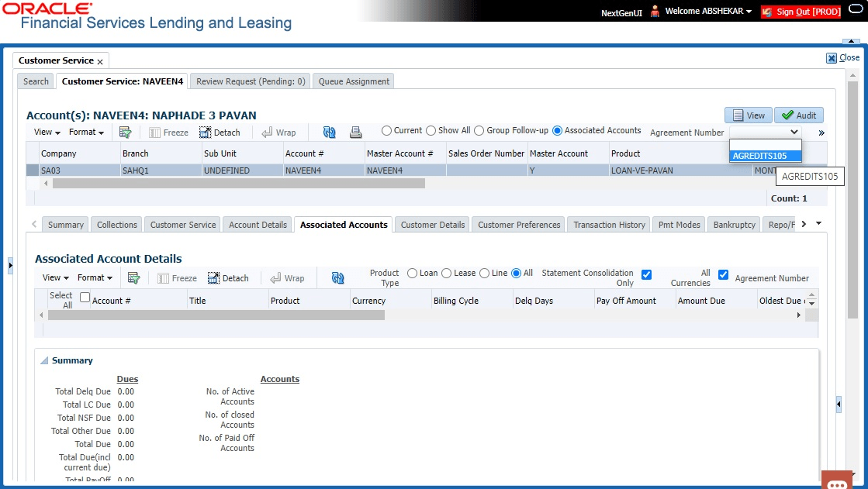Click Wrap in Associated Account Details toolbar
Screen dimensions: 868x489
[287, 278]
